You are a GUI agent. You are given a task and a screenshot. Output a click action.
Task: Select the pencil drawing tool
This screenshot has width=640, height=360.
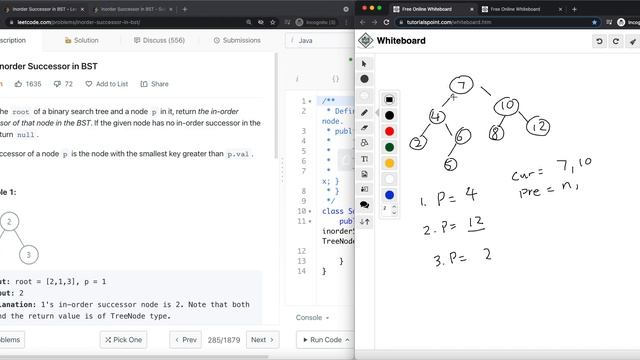click(x=364, y=112)
